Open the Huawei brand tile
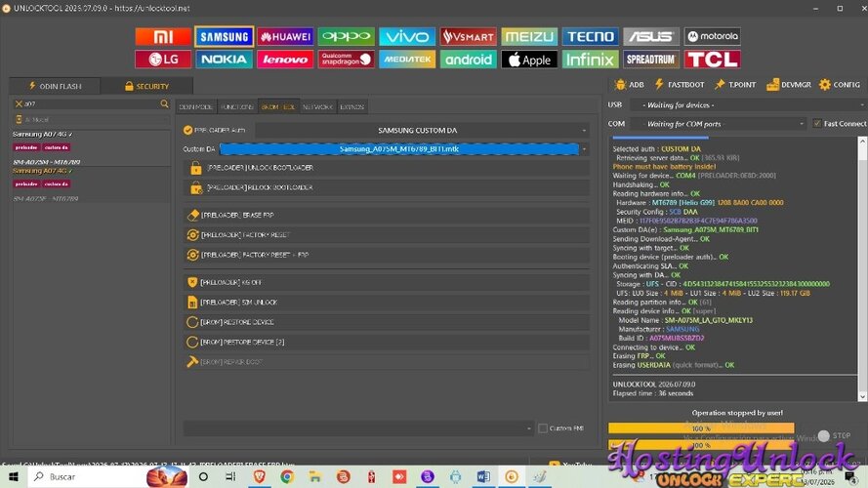Screen dimensions: 868x488 coord(285,36)
